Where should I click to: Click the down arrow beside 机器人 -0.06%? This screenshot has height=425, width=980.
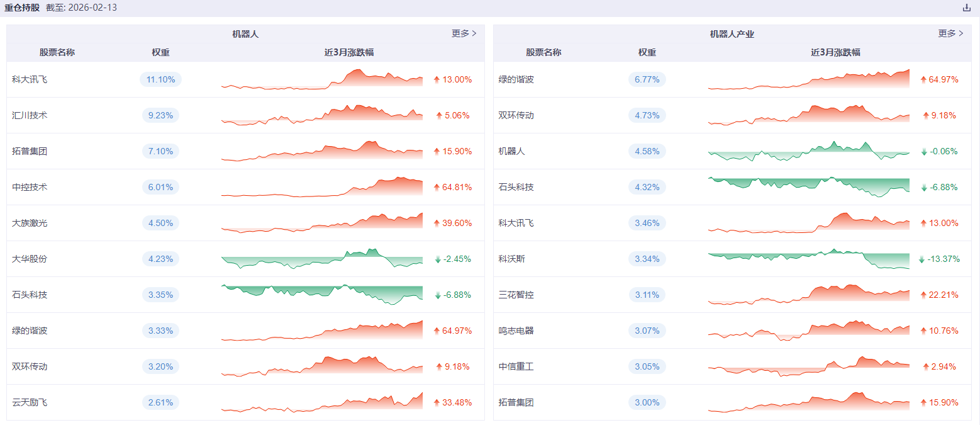pyautogui.click(x=924, y=151)
